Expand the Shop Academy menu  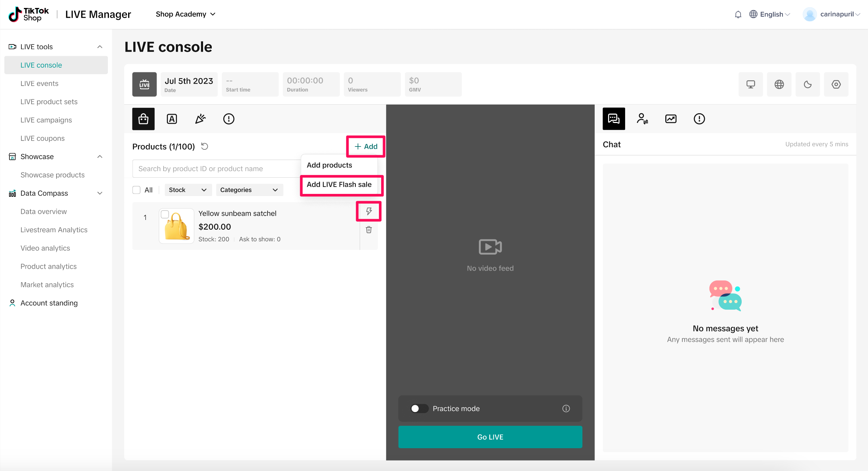tap(185, 14)
